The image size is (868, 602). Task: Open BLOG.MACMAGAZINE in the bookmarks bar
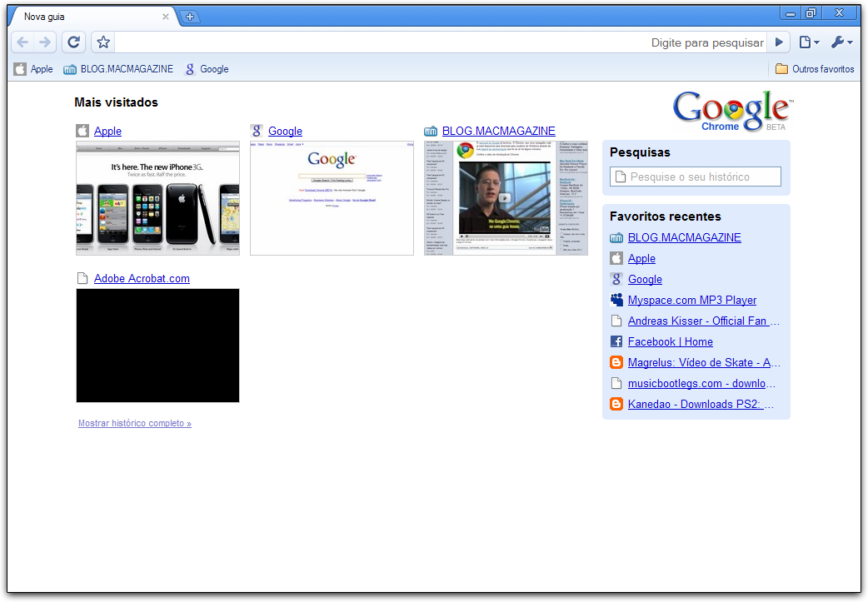point(118,69)
